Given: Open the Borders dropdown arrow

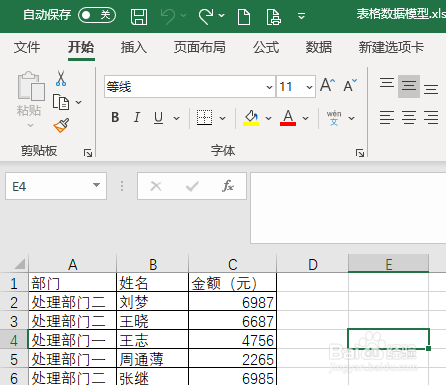Looking at the screenshot, I should tap(222, 118).
